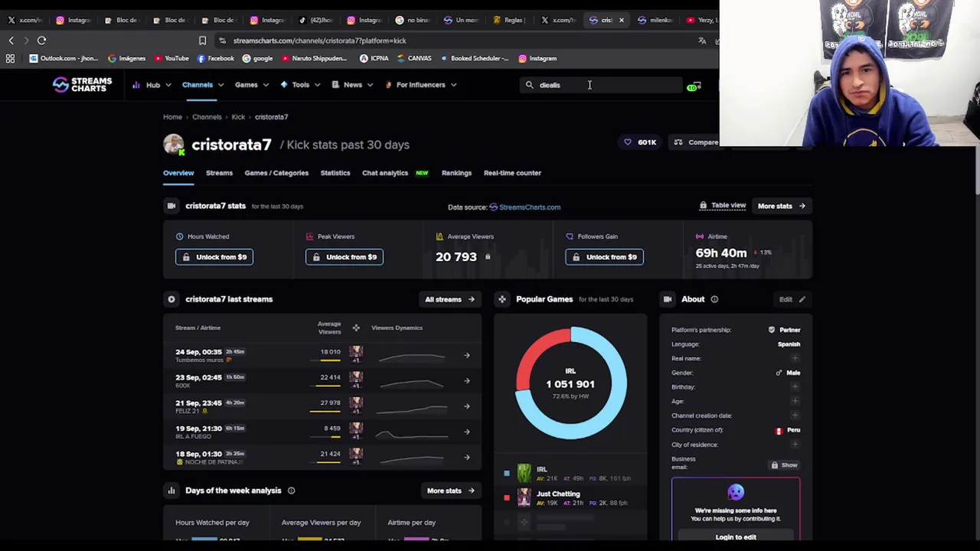Show the business email

[784, 465]
